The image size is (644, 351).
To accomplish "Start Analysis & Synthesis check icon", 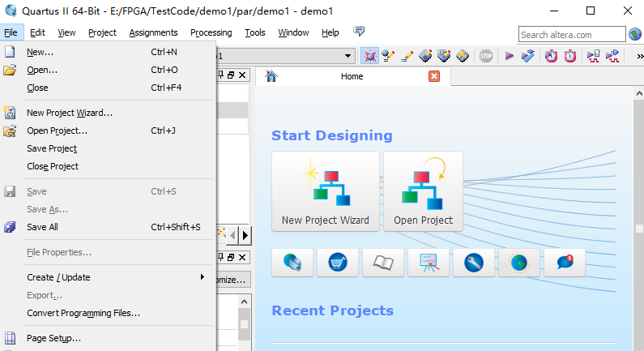I will [528, 56].
